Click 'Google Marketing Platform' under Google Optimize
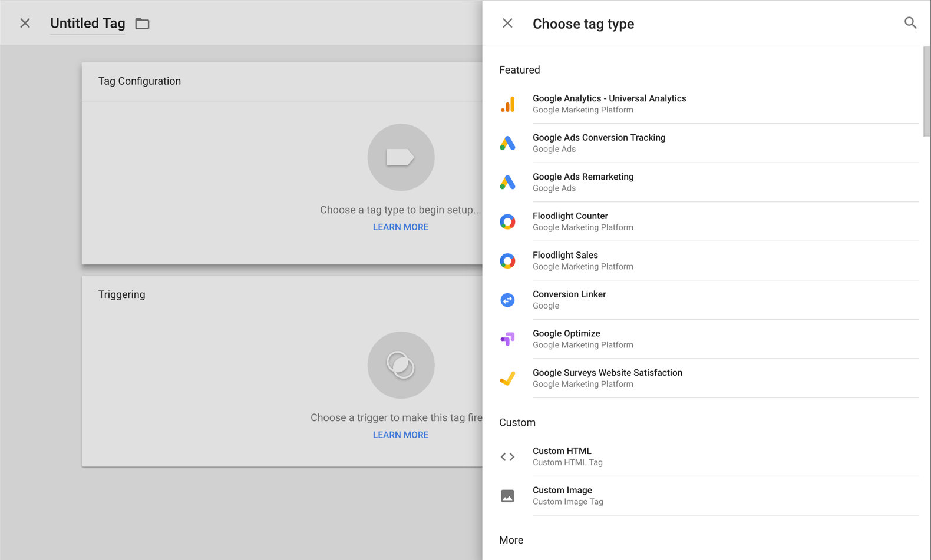The width and height of the screenshot is (931, 560). pyautogui.click(x=583, y=345)
